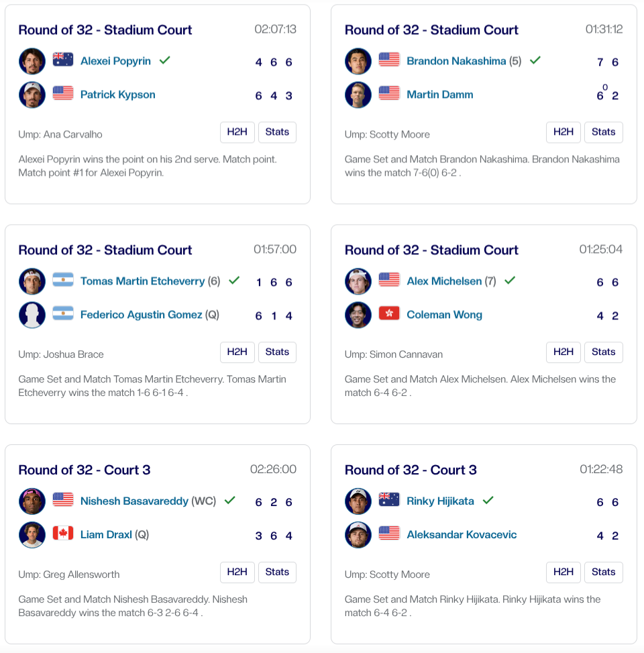Open Martin Damm's player profile link
This screenshot has width=644, height=653.
point(439,95)
